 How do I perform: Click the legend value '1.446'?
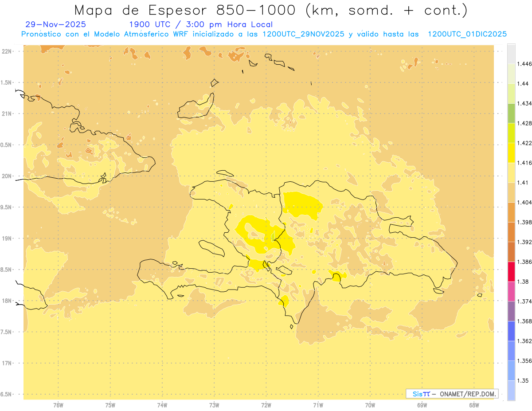pyautogui.click(x=524, y=64)
